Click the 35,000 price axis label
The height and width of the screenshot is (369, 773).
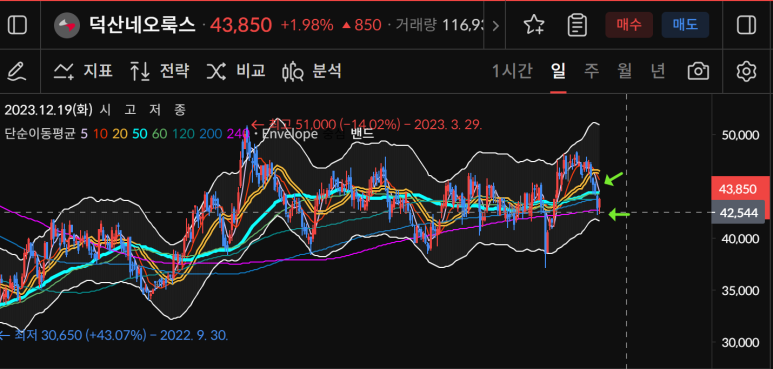tap(741, 291)
